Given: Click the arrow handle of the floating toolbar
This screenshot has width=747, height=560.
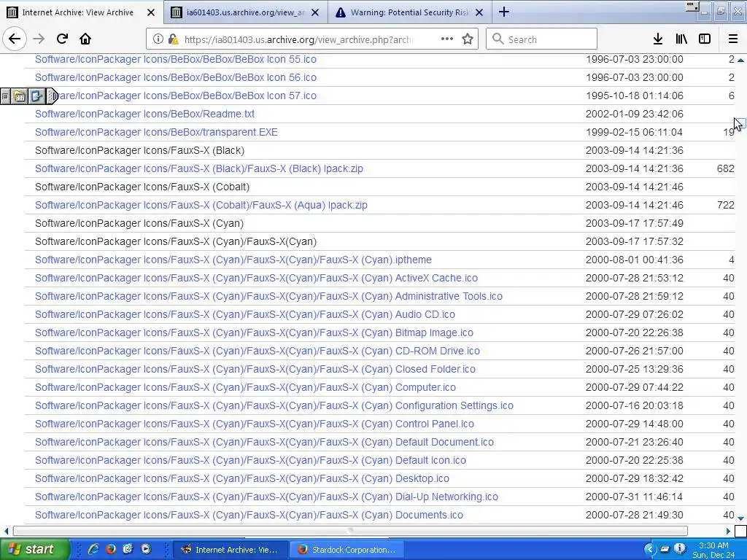Looking at the screenshot, I should pos(53,96).
